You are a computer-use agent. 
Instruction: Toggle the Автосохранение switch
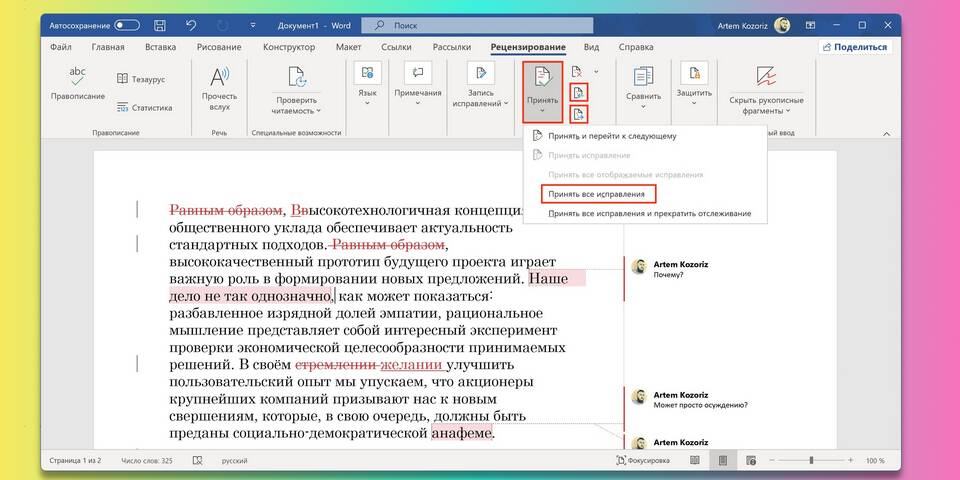(x=127, y=24)
